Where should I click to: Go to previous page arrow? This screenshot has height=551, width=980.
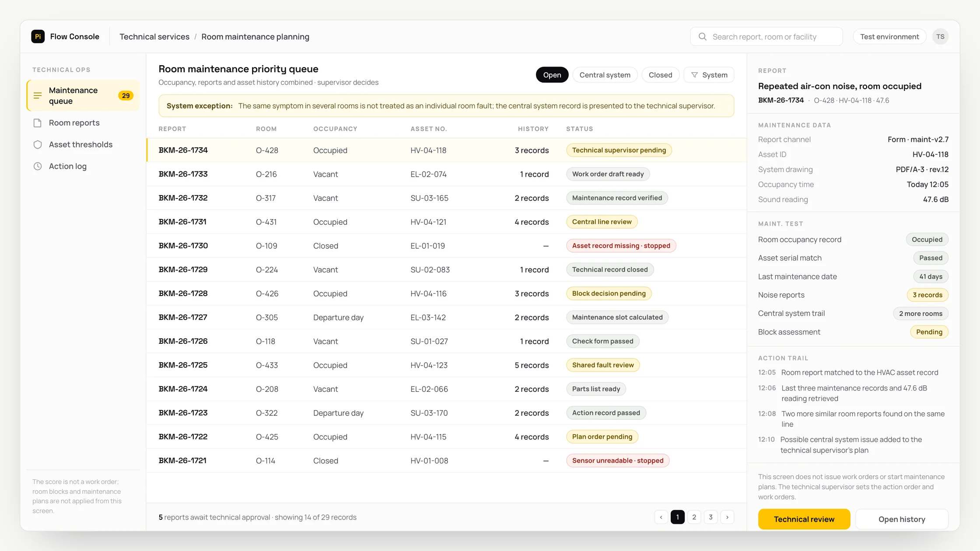[661, 517]
